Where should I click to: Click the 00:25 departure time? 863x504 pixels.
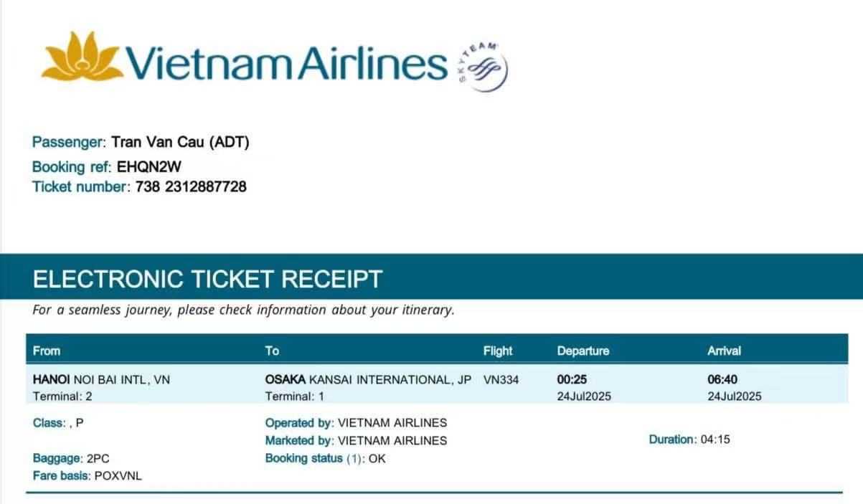click(572, 380)
